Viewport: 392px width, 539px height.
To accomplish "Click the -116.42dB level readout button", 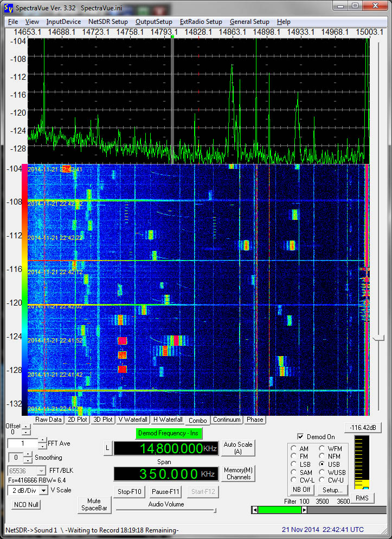I will (363, 428).
